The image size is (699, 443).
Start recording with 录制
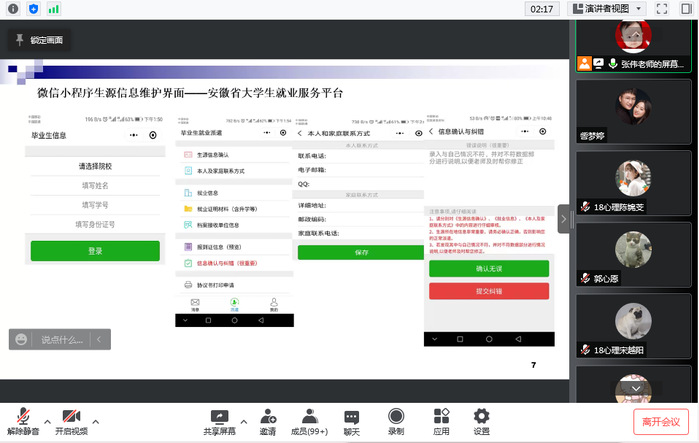tap(396, 422)
